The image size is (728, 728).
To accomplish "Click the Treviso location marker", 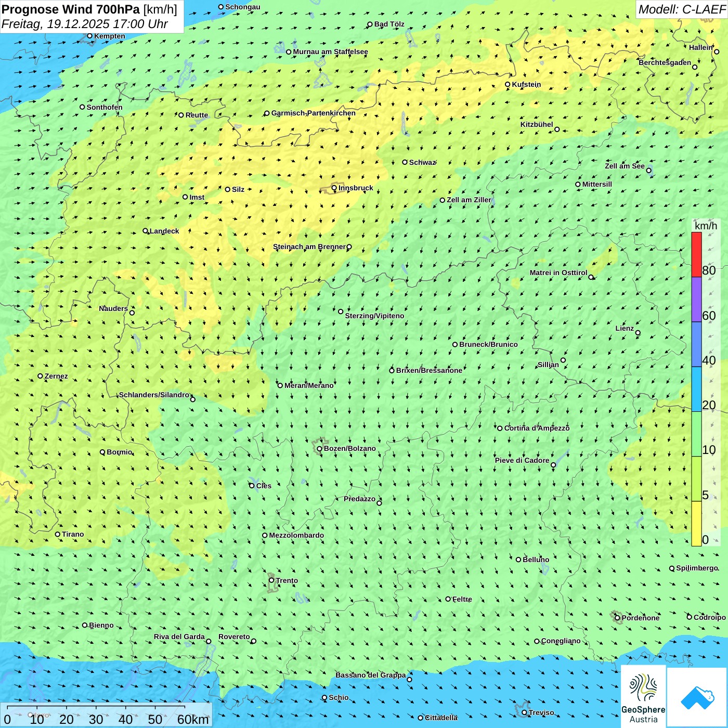I will pos(525,712).
